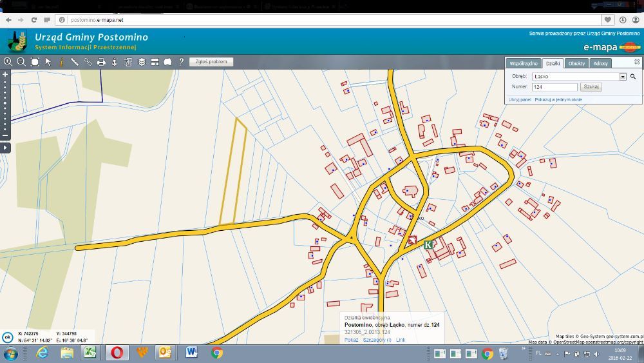This screenshot has width=644, height=363.
Task: Open the help question mark icon
Action: coord(182,62)
